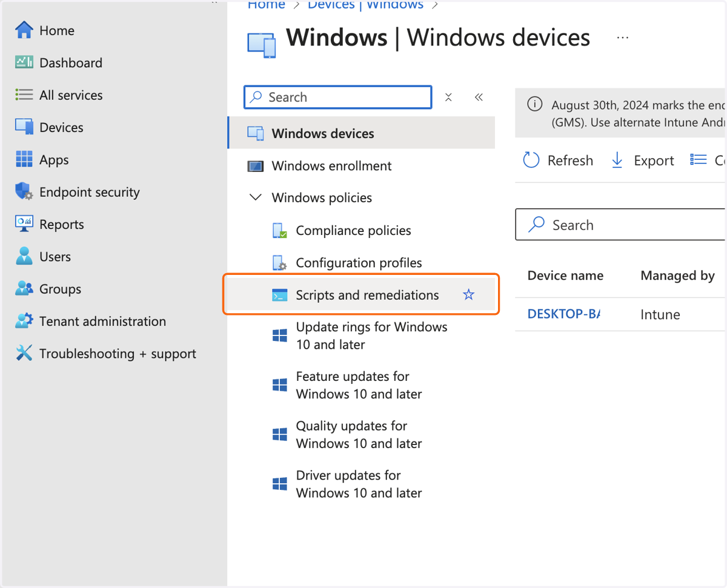This screenshot has width=727, height=588.
Task: Click the Windows enrollment icon
Action: (256, 166)
